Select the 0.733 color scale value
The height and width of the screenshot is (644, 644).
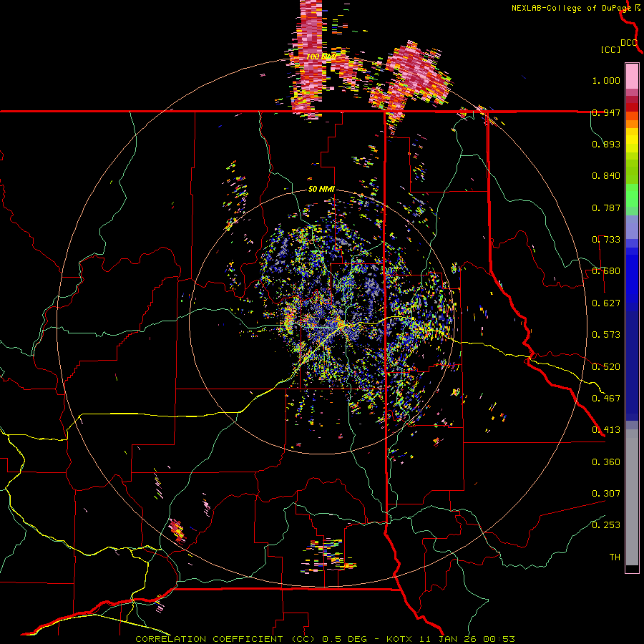(x=606, y=240)
